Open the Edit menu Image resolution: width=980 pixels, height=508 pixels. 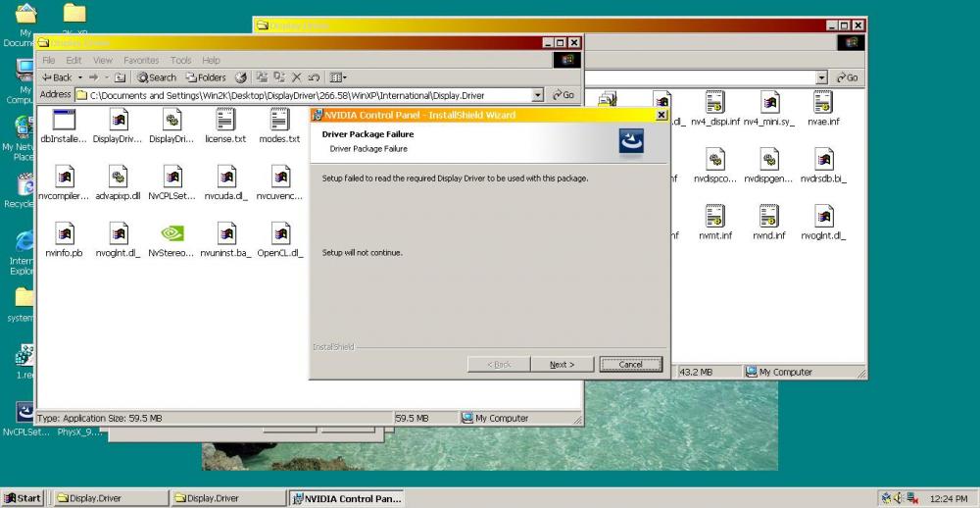tap(73, 60)
